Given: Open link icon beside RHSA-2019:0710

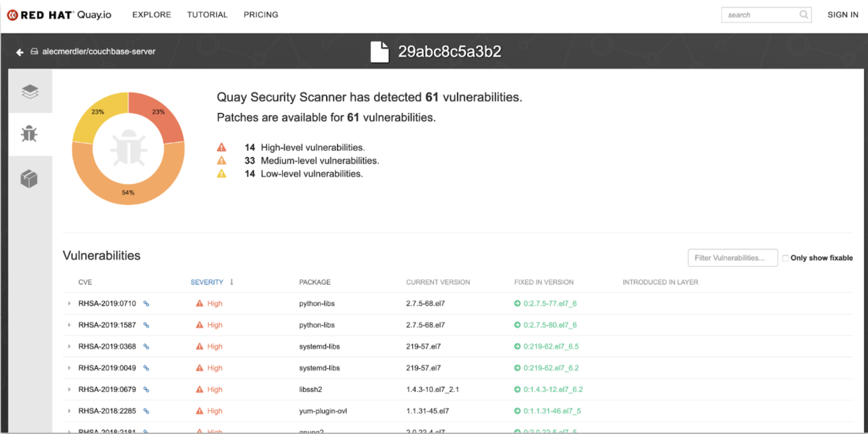Looking at the screenshot, I should point(146,304).
